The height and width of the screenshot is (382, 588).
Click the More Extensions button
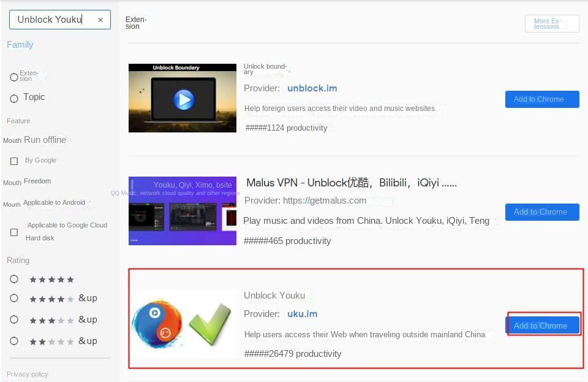coord(552,24)
